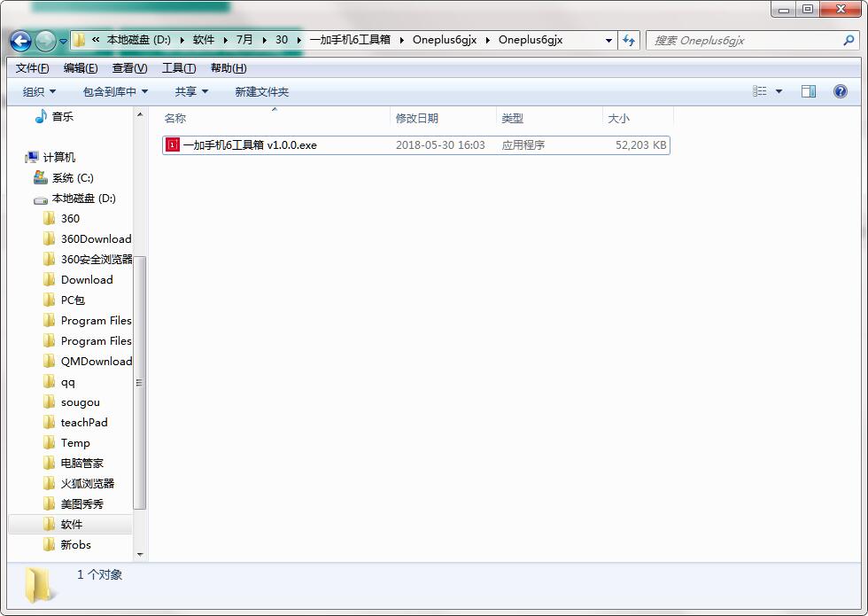The width and height of the screenshot is (868, 616).
Task: Expand the « overflow chevron in address bar
Action: click(96, 40)
